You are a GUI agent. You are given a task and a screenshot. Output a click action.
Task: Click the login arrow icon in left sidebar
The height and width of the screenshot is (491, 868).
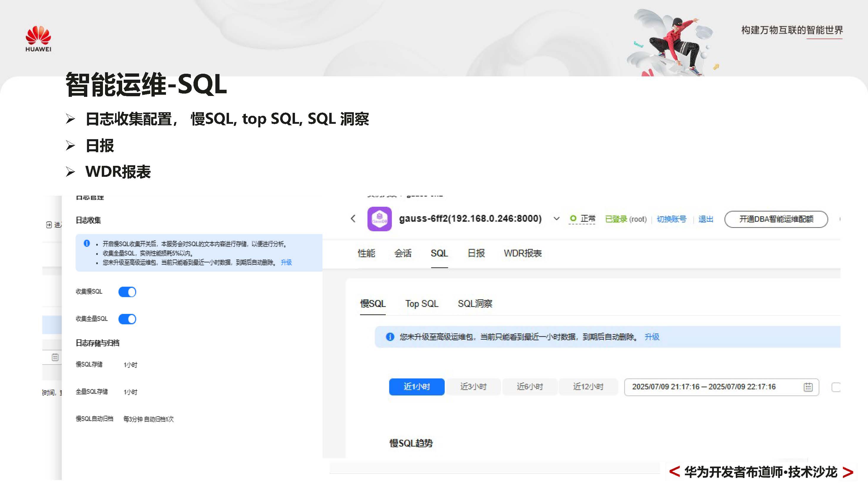point(49,224)
